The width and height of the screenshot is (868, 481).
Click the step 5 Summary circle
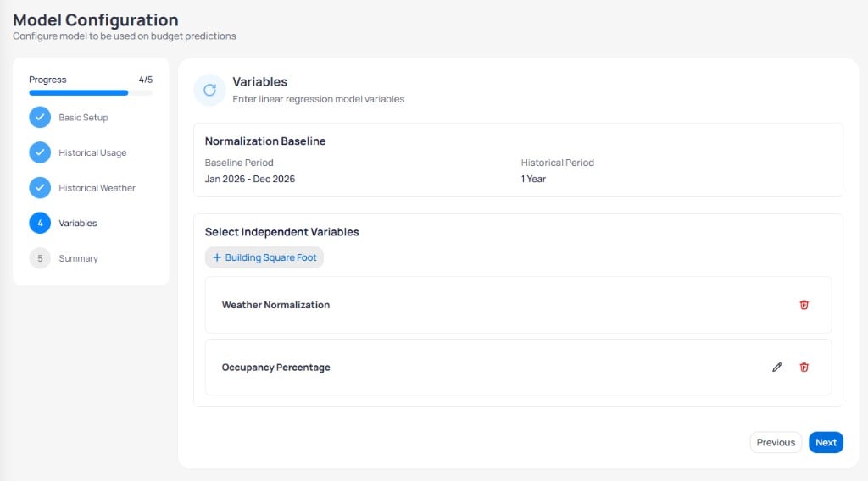(x=40, y=258)
